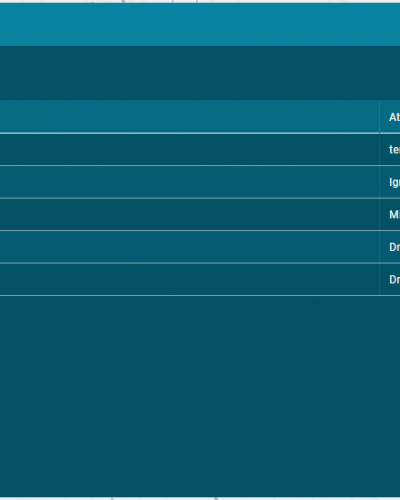Click the column divider beside the "At" header
The width and height of the screenshot is (400, 500).
(x=379, y=117)
